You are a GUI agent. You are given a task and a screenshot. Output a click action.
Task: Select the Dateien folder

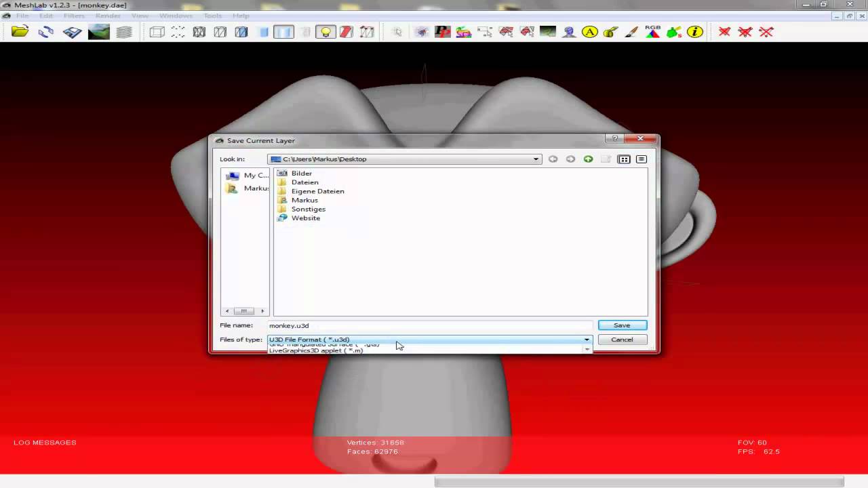tap(298, 182)
